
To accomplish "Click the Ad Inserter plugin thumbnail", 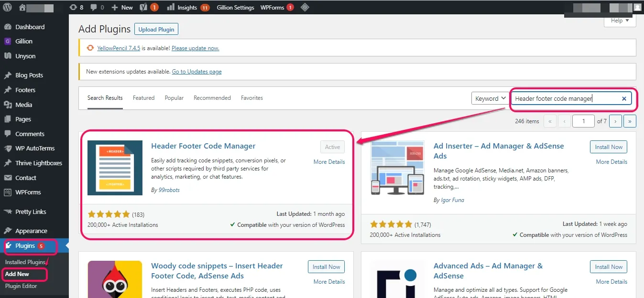I will [x=397, y=168].
